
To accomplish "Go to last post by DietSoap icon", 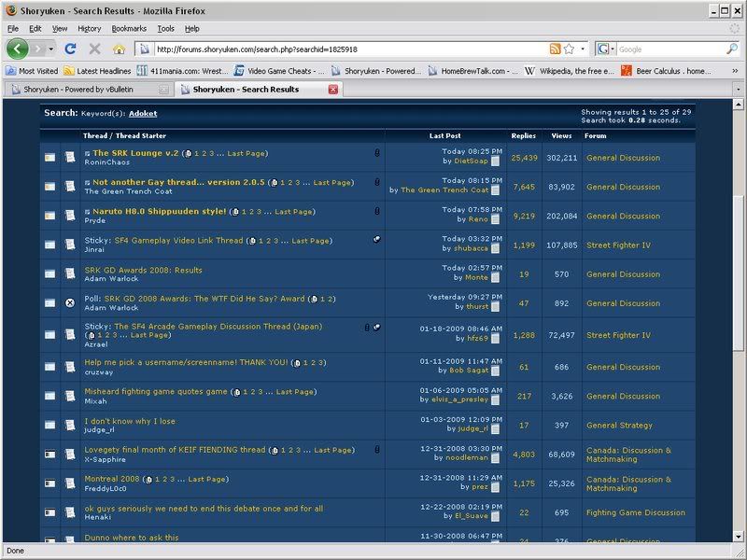I will coord(496,161).
